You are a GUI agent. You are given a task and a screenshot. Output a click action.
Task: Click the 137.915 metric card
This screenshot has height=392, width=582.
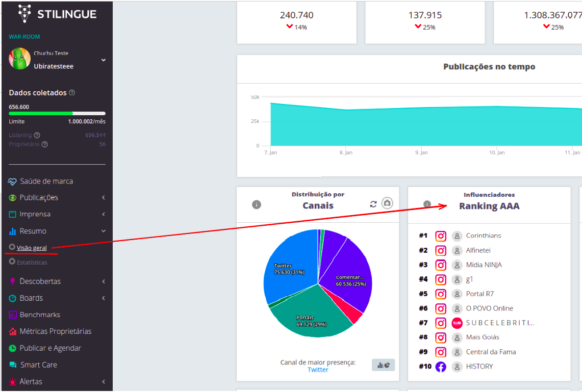(425, 22)
